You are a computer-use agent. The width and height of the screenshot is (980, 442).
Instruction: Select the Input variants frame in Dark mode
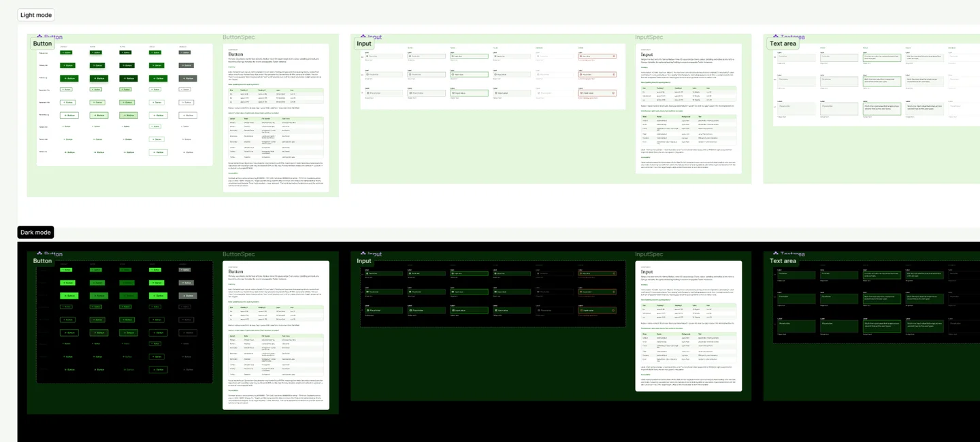pyautogui.click(x=493, y=293)
